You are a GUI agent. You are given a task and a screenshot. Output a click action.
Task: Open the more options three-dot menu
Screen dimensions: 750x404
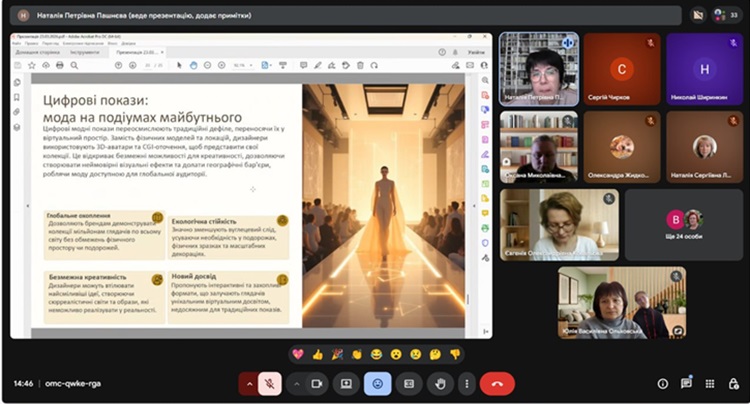[x=465, y=383]
